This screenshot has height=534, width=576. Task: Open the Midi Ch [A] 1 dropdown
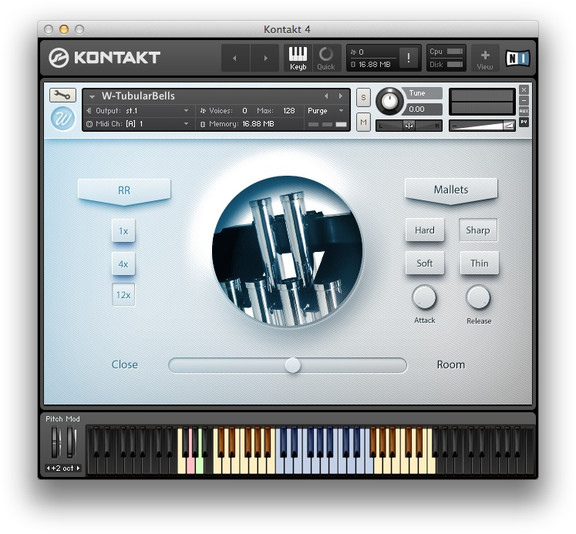coord(186,124)
